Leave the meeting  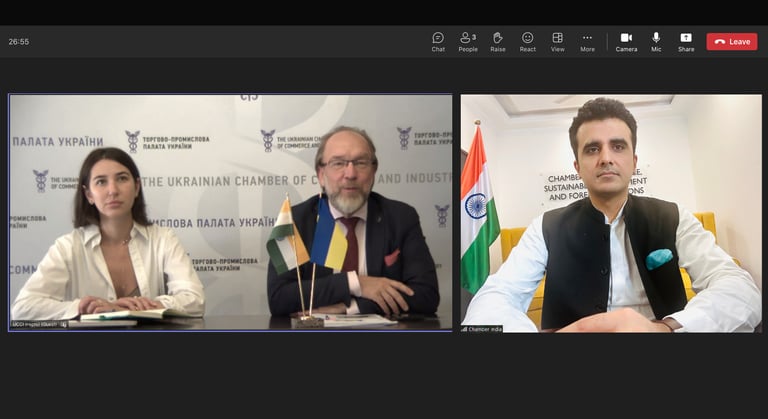732,42
